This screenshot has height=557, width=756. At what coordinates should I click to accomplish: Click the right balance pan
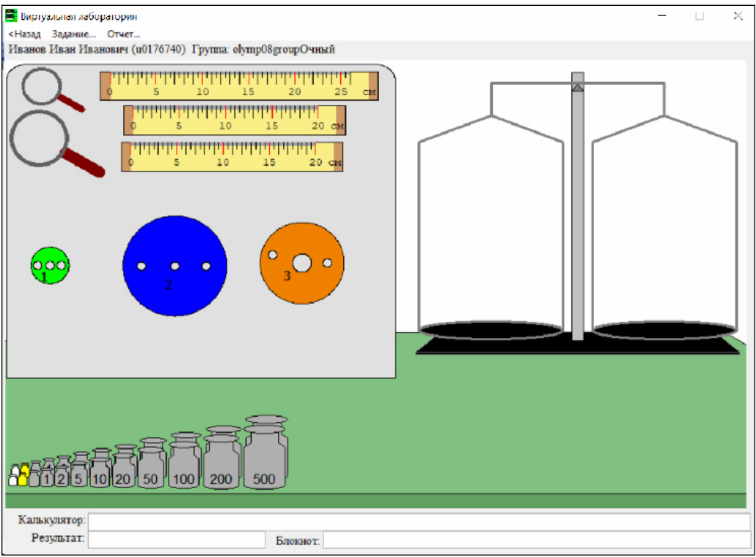tap(664, 330)
